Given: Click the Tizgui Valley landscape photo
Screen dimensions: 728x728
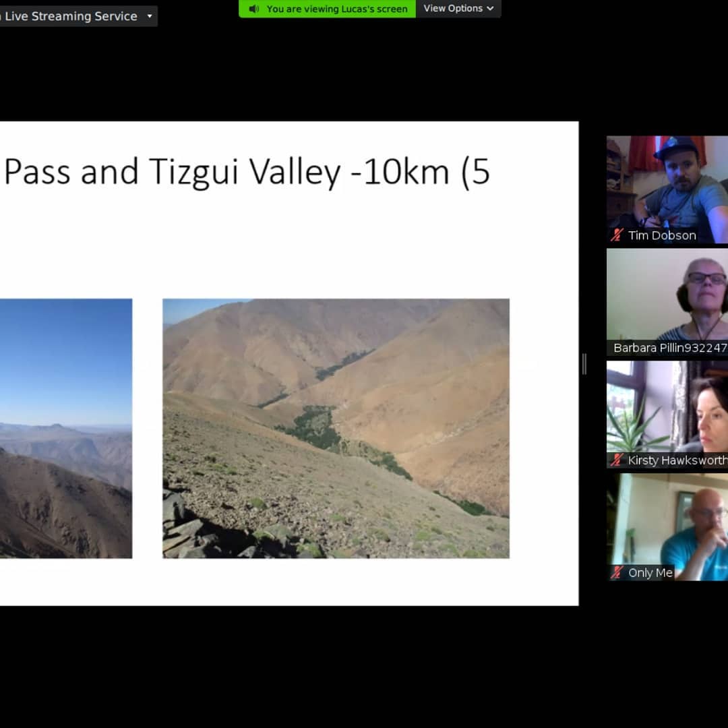Looking at the screenshot, I should 336,428.
